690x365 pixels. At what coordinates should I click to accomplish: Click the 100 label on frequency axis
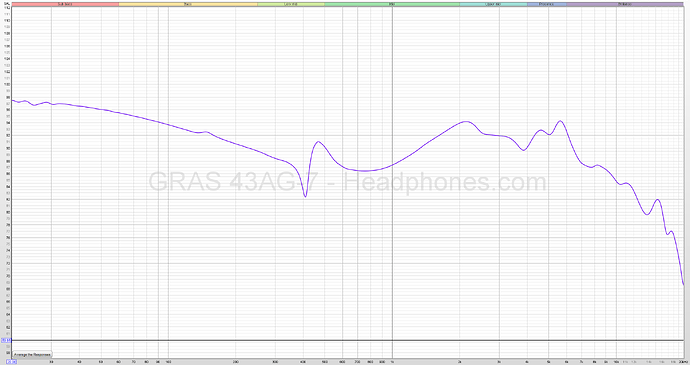[x=169, y=362]
